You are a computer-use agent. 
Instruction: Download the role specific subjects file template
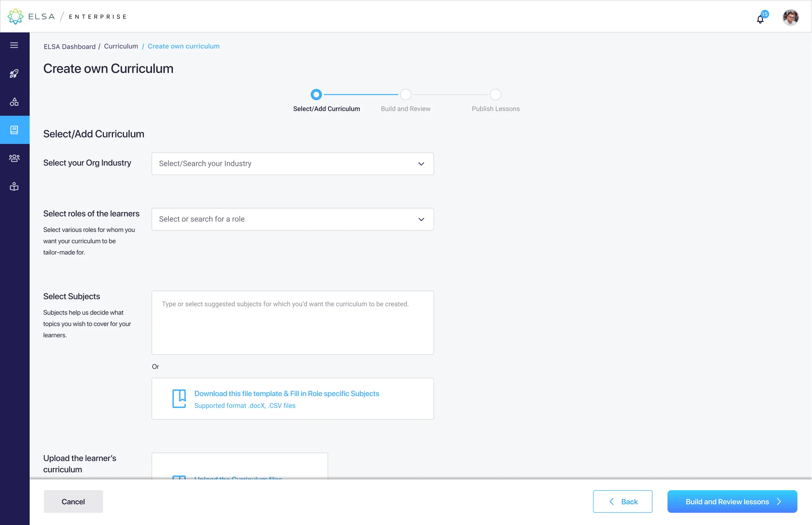287,394
